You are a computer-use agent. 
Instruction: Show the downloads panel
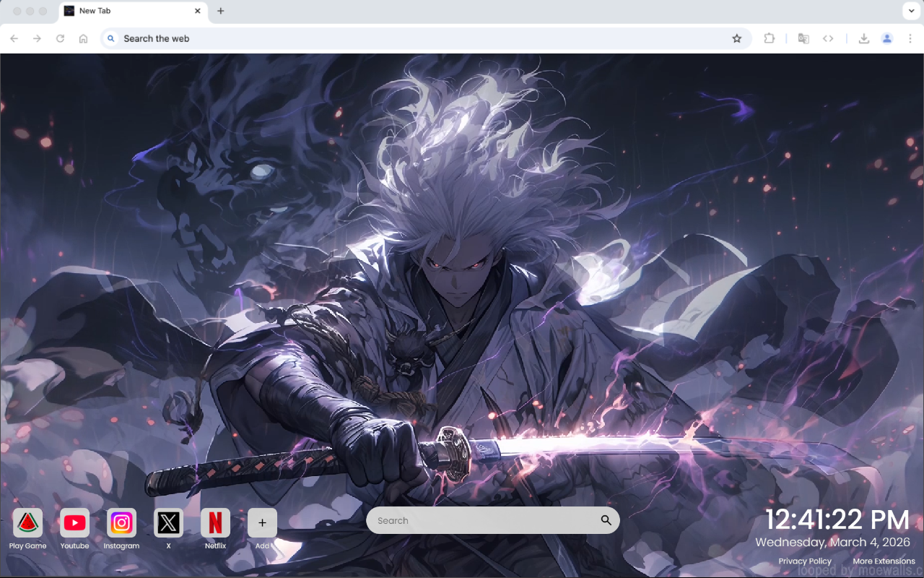[863, 38]
